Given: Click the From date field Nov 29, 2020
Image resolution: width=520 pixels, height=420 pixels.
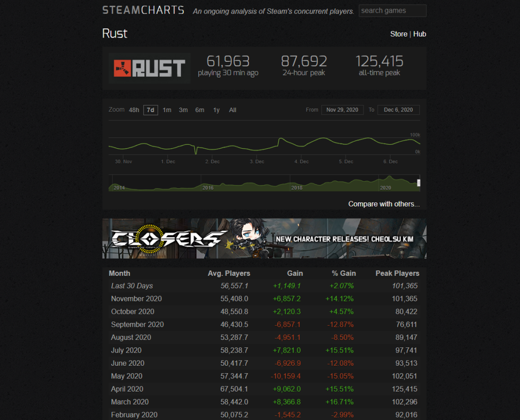Looking at the screenshot, I should point(342,110).
